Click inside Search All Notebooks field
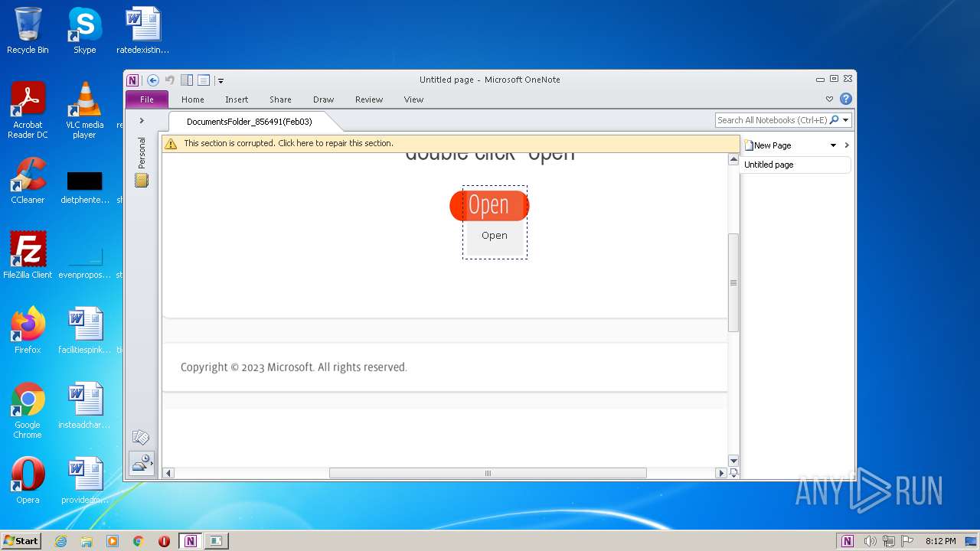The image size is (980, 551). pyautogui.click(x=772, y=120)
